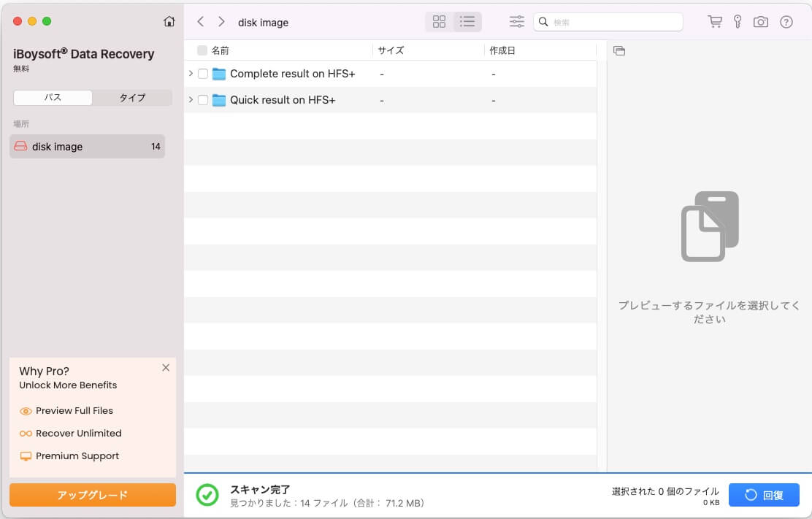Screen dimensions: 812x519
Task: Open the shopping cart purchase icon
Action: pyautogui.click(x=715, y=22)
